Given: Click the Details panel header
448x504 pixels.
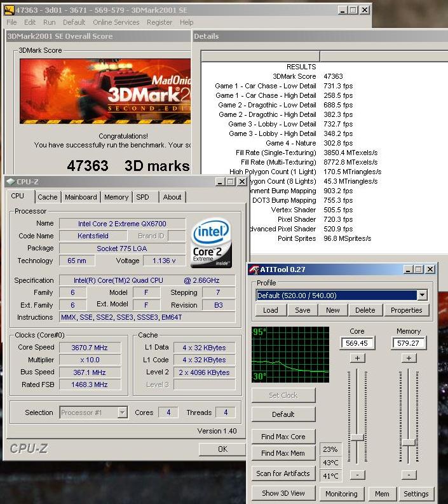Looking at the screenshot, I should coord(320,36).
